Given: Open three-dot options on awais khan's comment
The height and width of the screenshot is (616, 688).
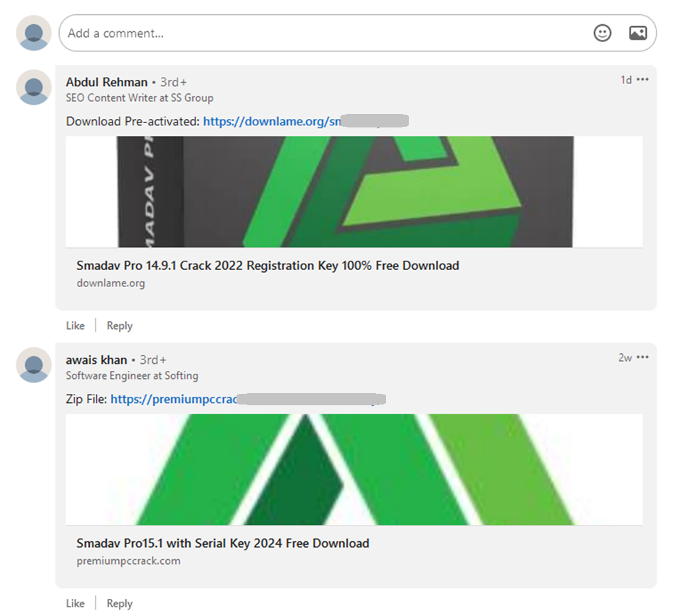Looking at the screenshot, I should click(643, 357).
